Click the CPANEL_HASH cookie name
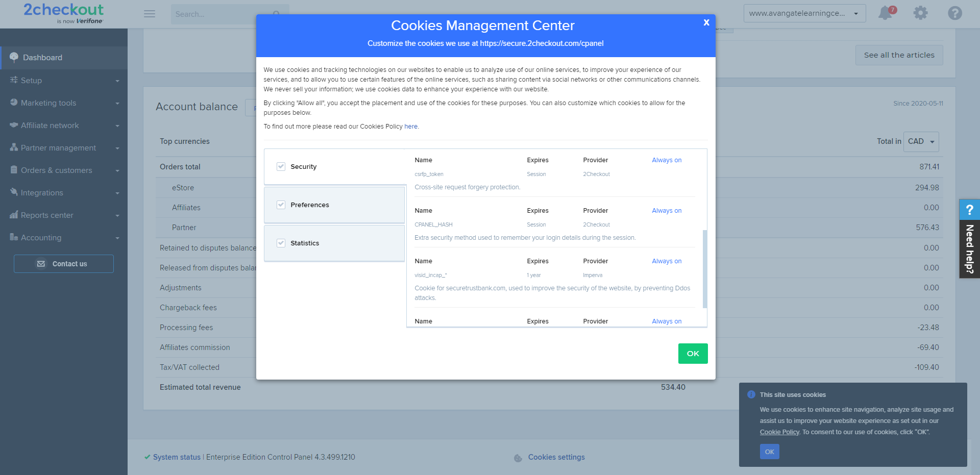The height and width of the screenshot is (475, 980). point(433,224)
